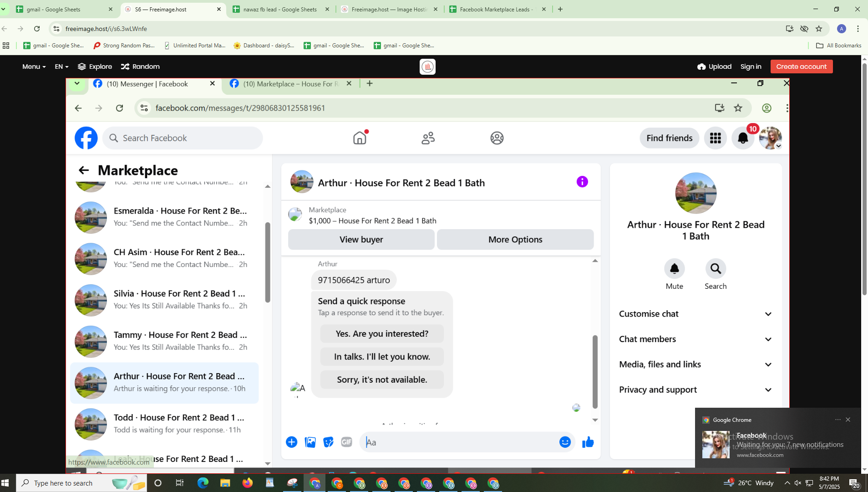Viewport: 868px width, 492px height.
Task: Click the Sign in link
Action: tap(751, 67)
